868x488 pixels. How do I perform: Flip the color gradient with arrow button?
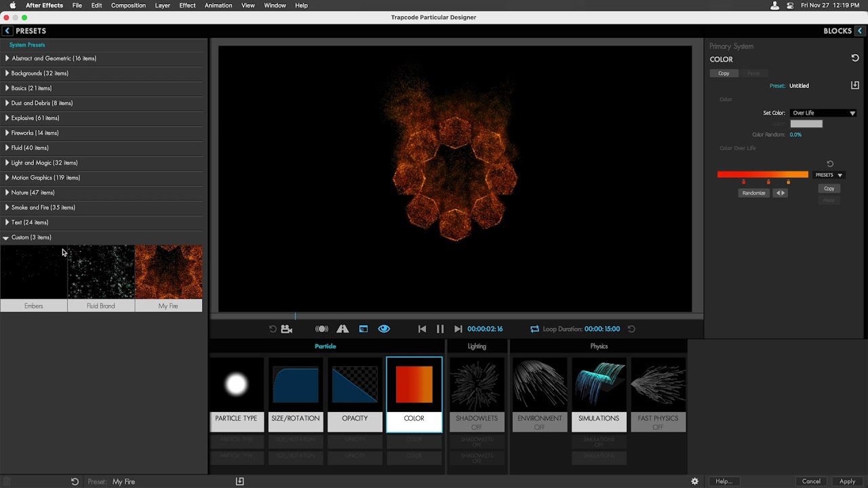781,193
